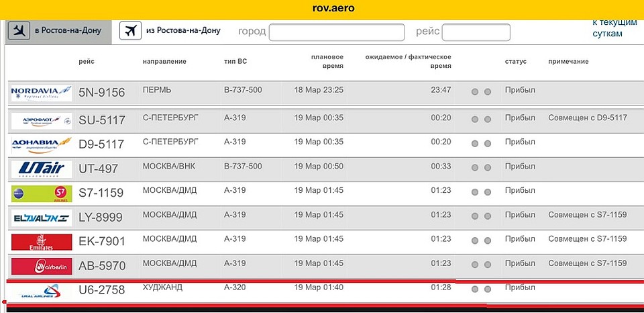Image resolution: width=644 pixels, height=313 pixels.
Task: Select flight number SU-5117
Action: [x=102, y=120]
